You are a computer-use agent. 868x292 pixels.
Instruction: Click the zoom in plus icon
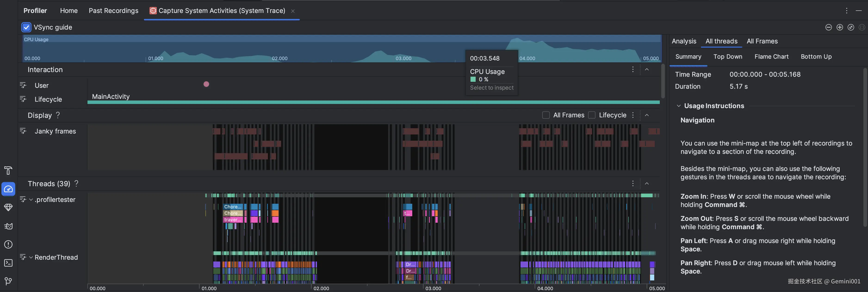pyautogui.click(x=840, y=27)
